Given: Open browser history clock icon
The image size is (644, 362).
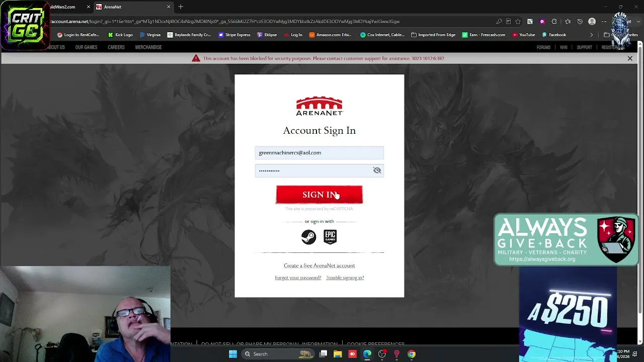Looking at the screenshot, I should [580, 22].
